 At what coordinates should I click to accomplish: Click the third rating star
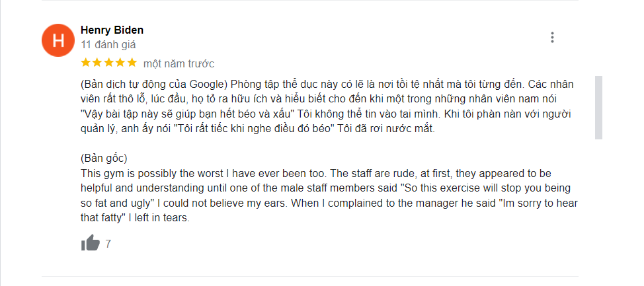pyautogui.click(x=108, y=63)
